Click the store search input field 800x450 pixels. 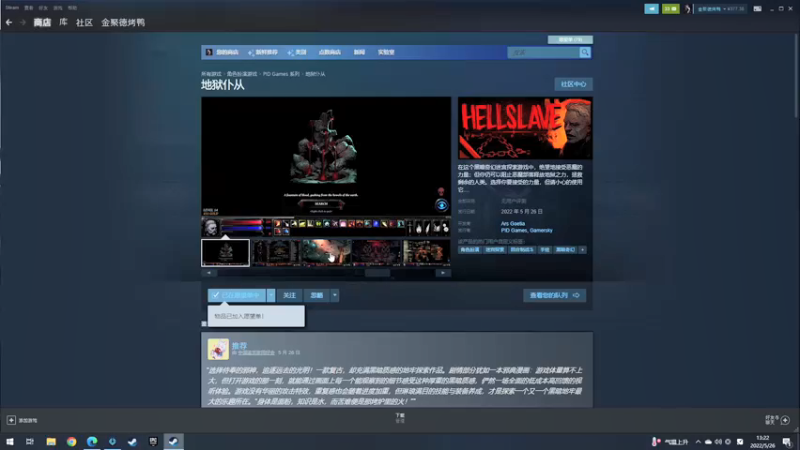pos(544,52)
